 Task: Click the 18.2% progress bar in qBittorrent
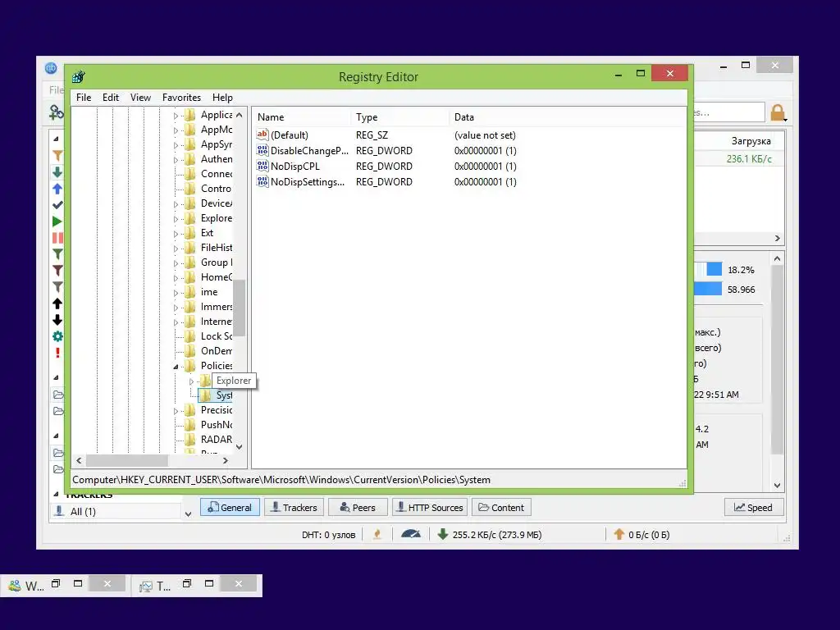[x=709, y=269]
